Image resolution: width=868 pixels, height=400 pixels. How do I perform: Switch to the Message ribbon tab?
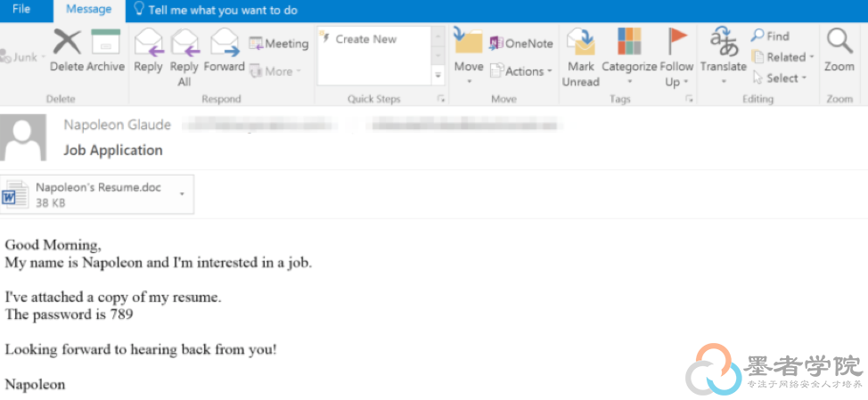point(88,10)
